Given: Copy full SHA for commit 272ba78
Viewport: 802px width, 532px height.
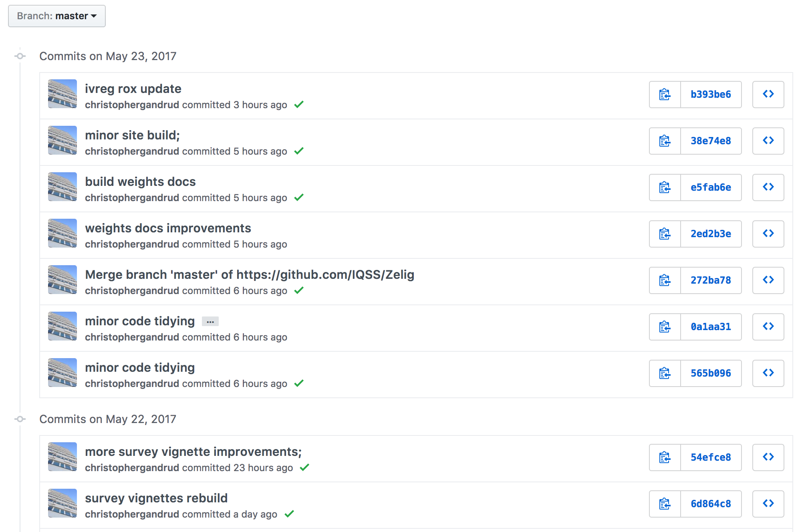Looking at the screenshot, I should click(665, 280).
